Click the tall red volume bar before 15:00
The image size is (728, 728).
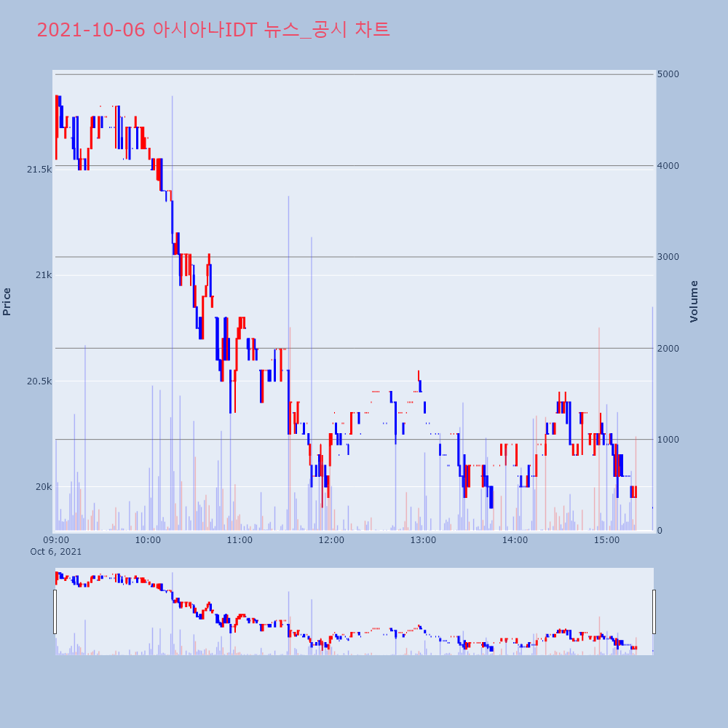pos(599,429)
